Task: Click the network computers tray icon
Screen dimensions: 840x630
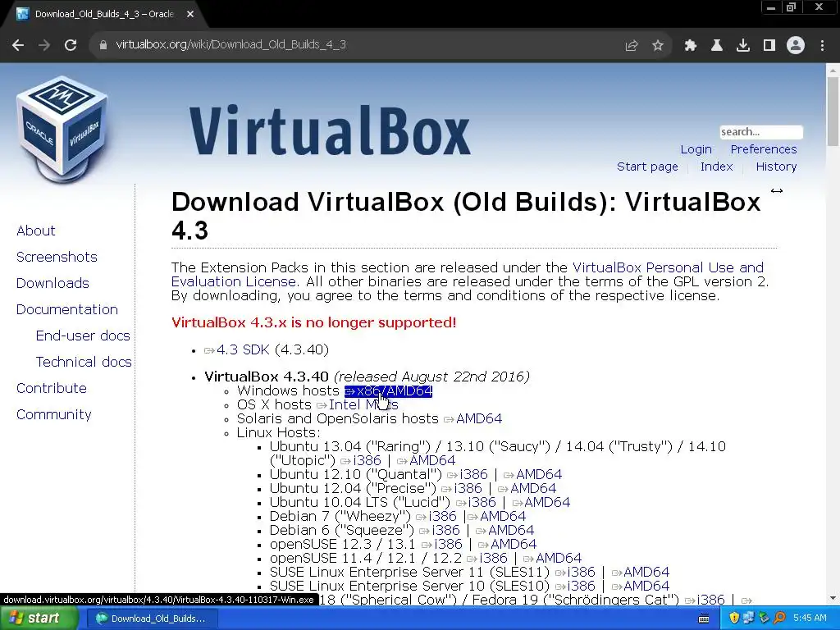Action: point(749,619)
